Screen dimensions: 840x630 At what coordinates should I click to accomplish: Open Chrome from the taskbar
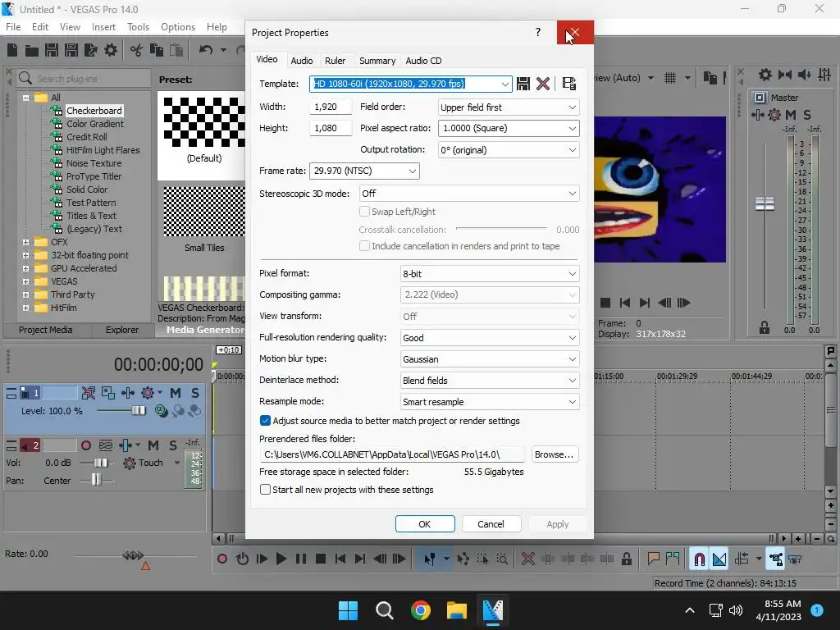[x=421, y=609]
